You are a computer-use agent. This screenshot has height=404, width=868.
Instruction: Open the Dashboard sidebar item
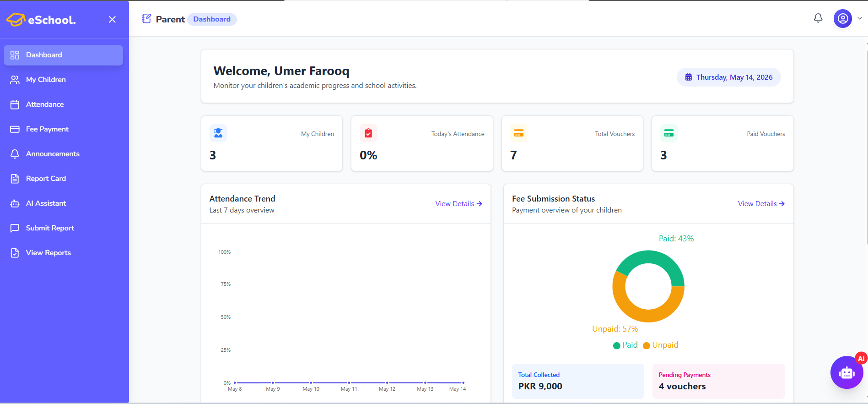tap(63, 55)
